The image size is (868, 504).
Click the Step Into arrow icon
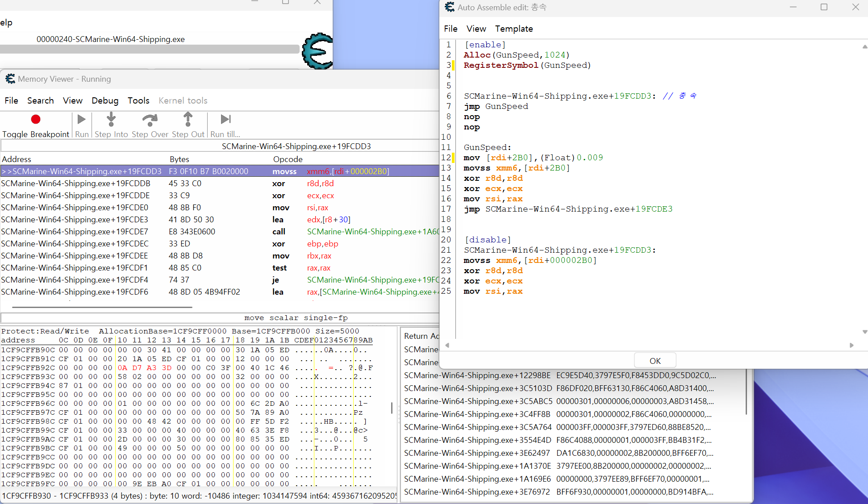coord(111,119)
